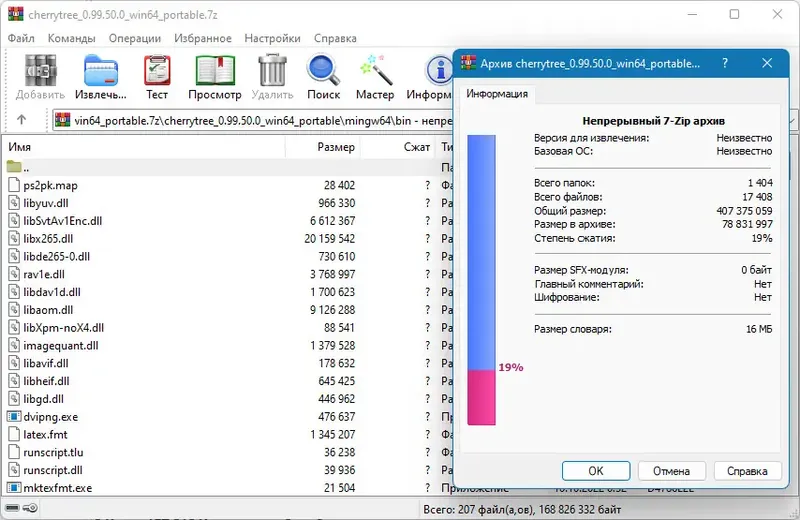The height and width of the screenshot is (520, 800).
Task: Click the mktexfmt.exe application icon
Action: click(x=14, y=488)
